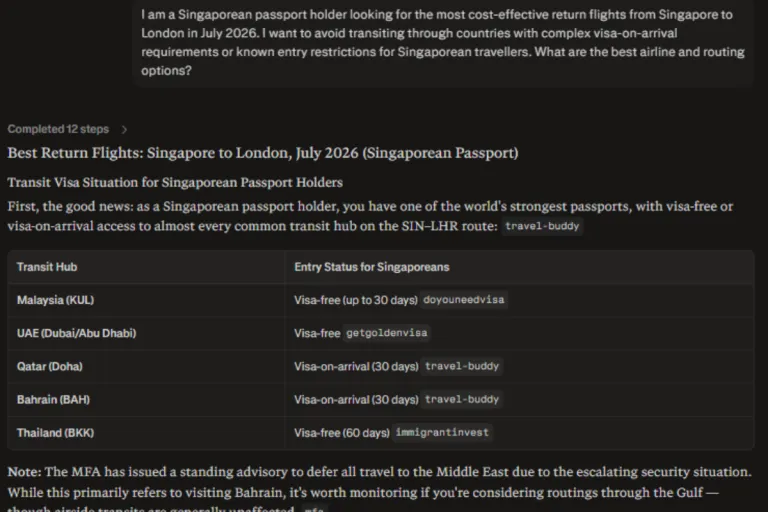Screen dimensions: 768x512
Task: Click Entry Status for Singaporeans column header
Action: click(371, 267)
